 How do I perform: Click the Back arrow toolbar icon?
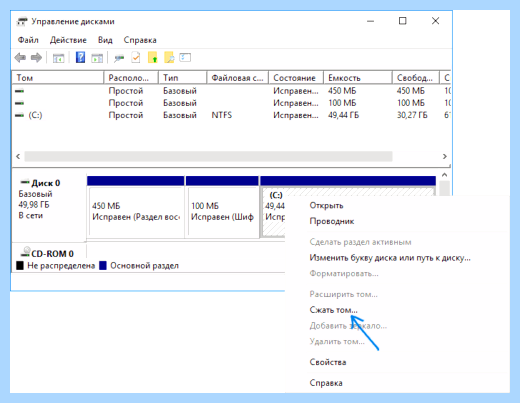point(20,58)
